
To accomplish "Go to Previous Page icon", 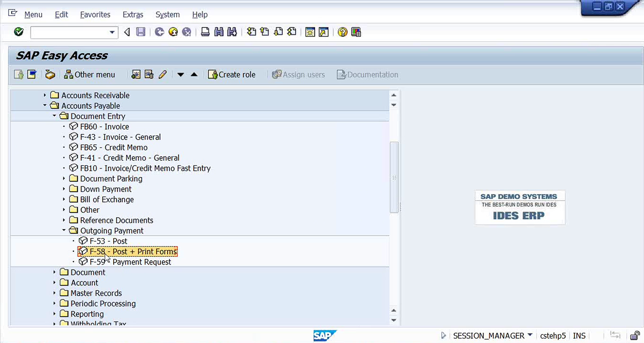I will [265, 32].
